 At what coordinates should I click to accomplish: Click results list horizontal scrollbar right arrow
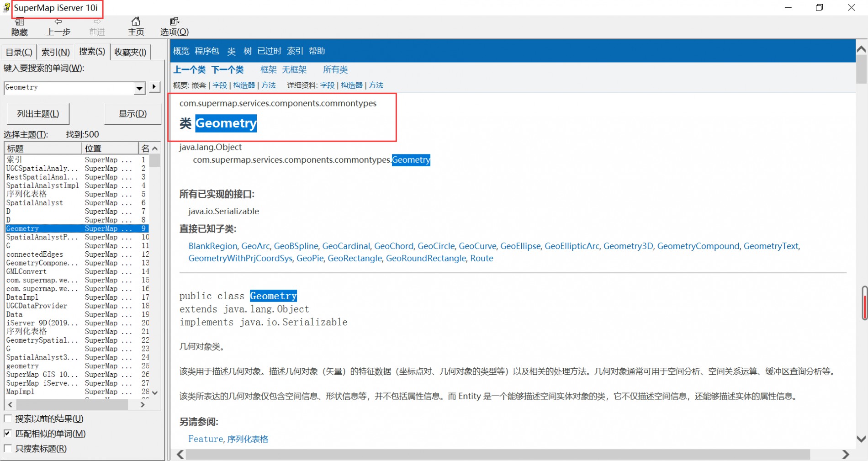coord(143,404)
